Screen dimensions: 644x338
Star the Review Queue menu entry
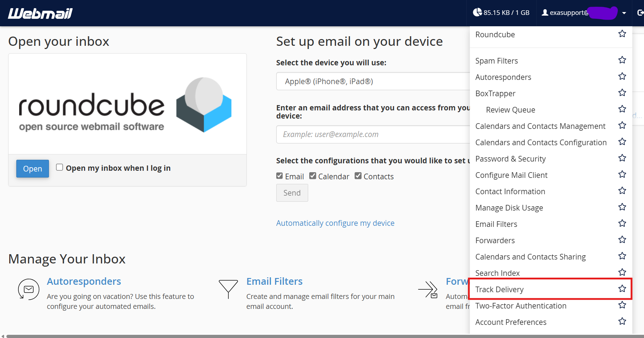[622, 109]
